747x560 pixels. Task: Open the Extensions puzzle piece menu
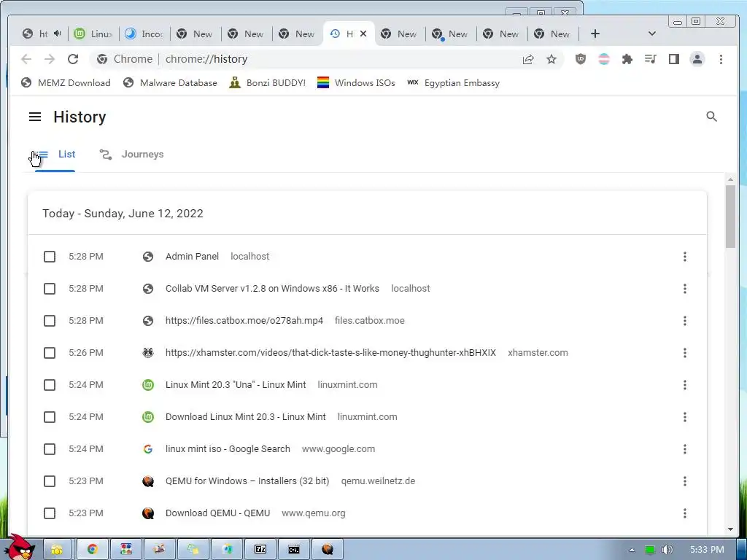click(x=627, y=59)
